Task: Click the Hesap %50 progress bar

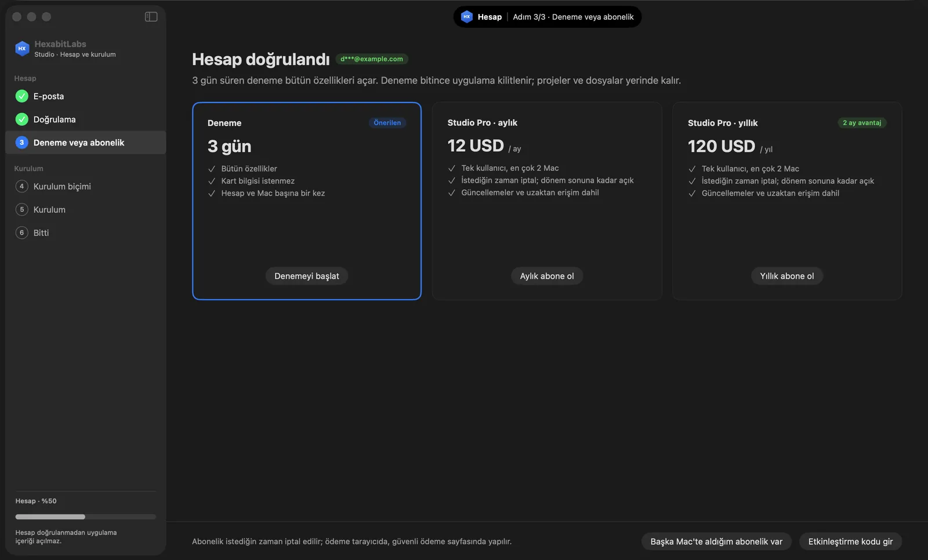Action: click(x=86, y=517)
